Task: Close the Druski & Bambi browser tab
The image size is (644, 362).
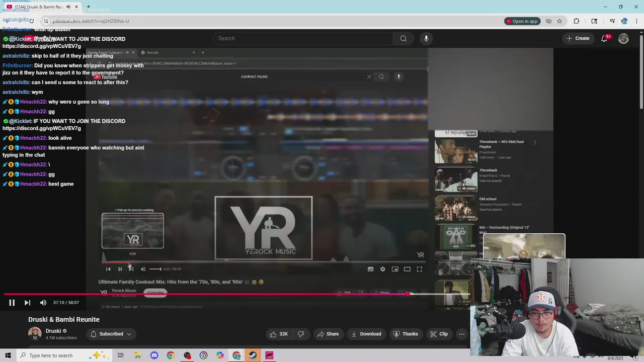Action: pyautogui.click(x=76, y=7)
